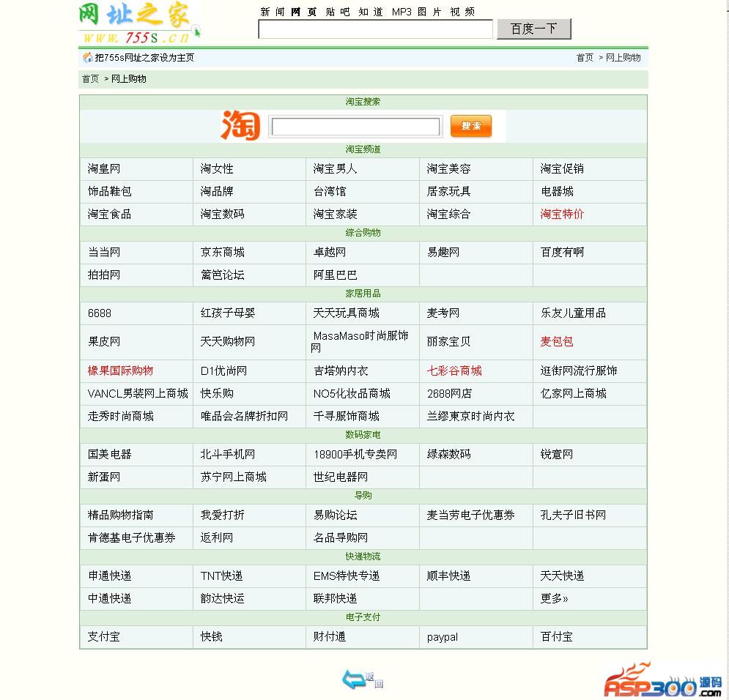Open the 联邦快递 link
Image resolution: width=729 pixels, height=700 pixels.
pos(335,599)
